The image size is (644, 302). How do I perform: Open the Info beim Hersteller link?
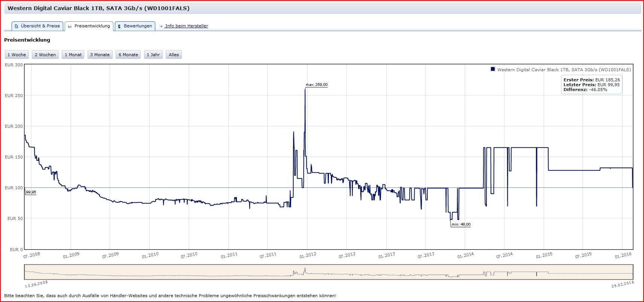tap(186, 26)
